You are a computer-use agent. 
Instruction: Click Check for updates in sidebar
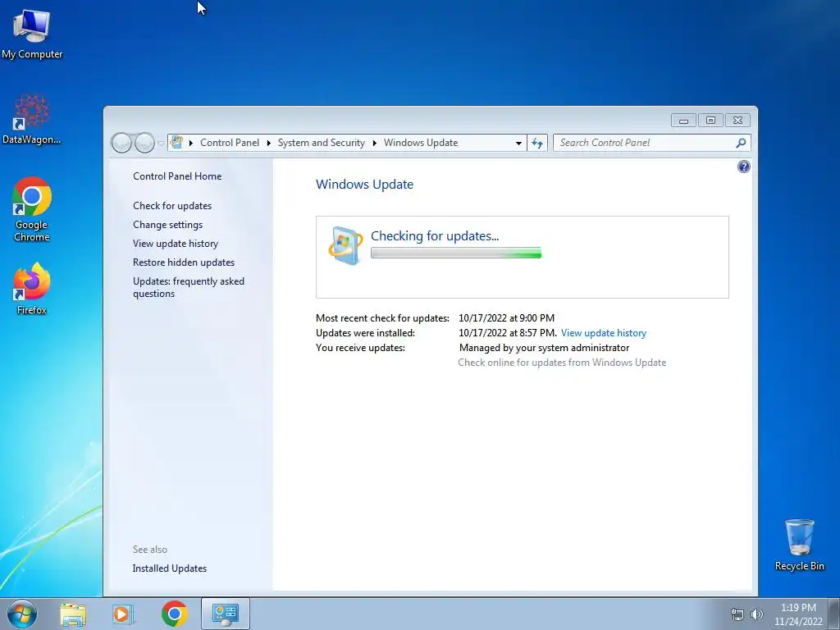[x=172, y=206]
